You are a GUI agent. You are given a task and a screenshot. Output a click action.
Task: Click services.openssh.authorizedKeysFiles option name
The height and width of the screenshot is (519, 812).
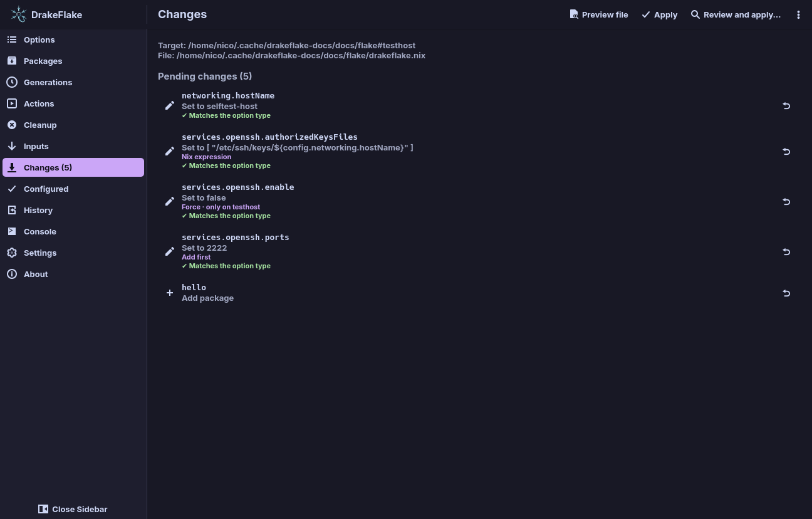point(269,137)
